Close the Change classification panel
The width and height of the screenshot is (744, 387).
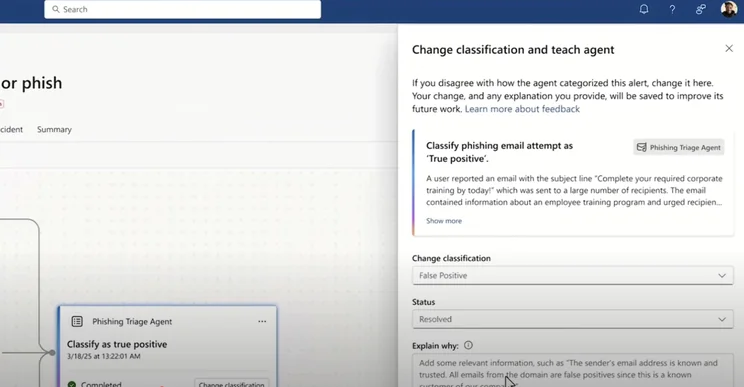pyautogui.click(x=729, y=48)
